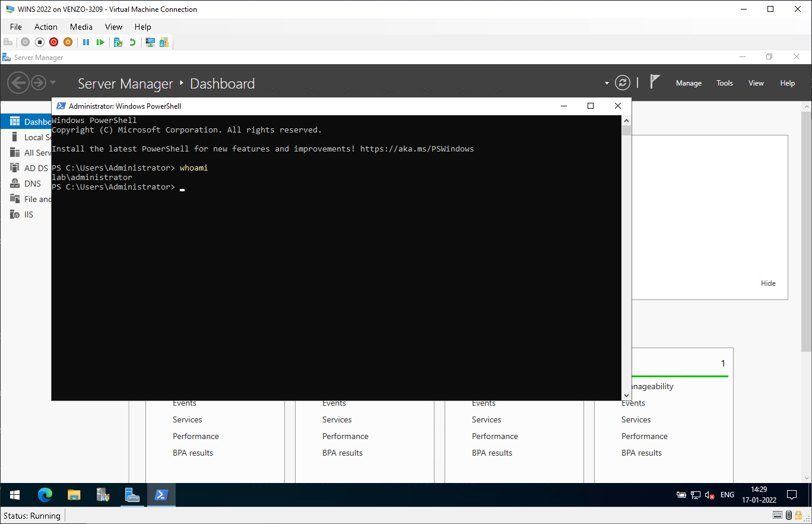Open the Action Center notification icon
The height and width of the screenshot is (524, 812).
(791, 495)
